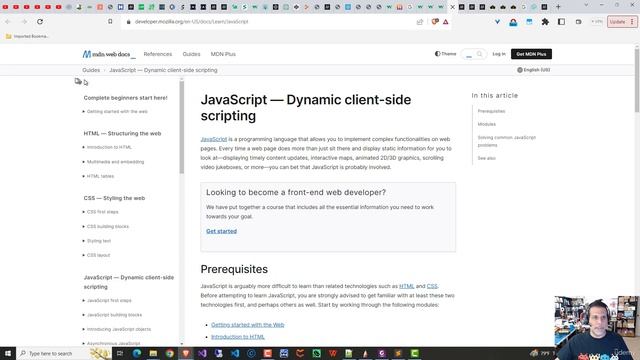Open Microsoft Edge from taskbar
Image resolution: width=640 pixels, height=360 pixels.
coord(136,353)
